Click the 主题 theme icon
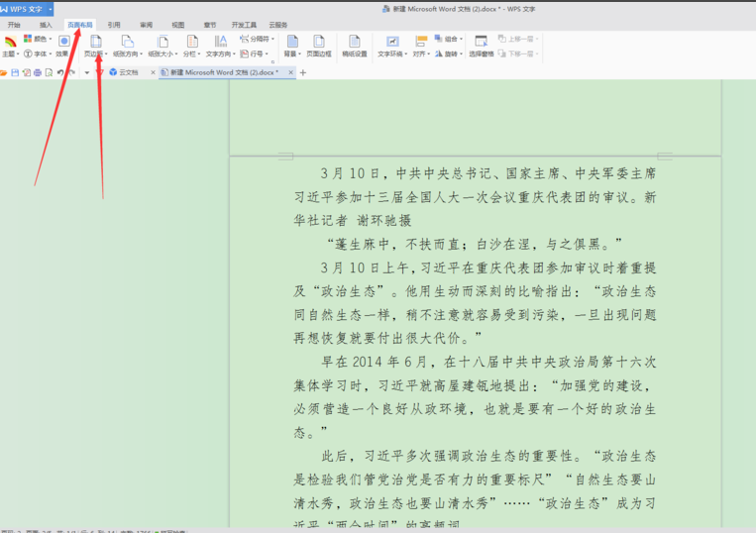This screenshot has height=533, width=756. (x=10, y=46)
